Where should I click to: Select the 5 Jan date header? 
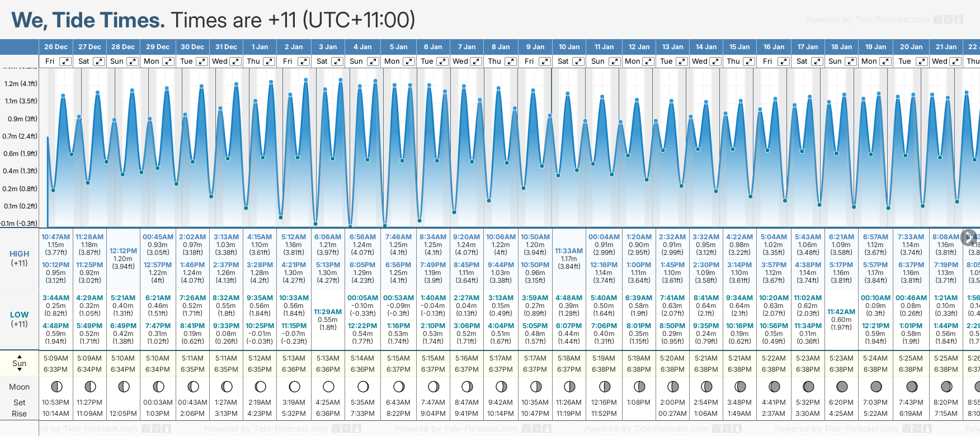point(399,47)
